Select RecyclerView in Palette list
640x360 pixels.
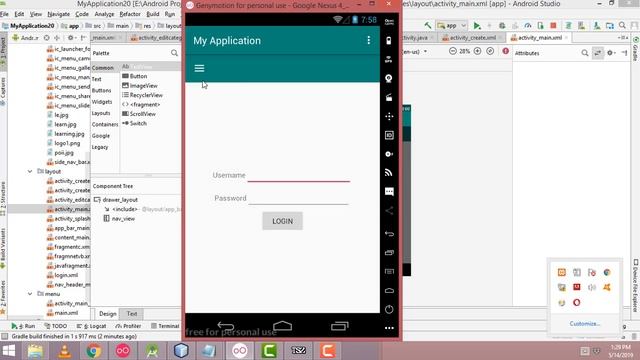[x=142, y=95]
